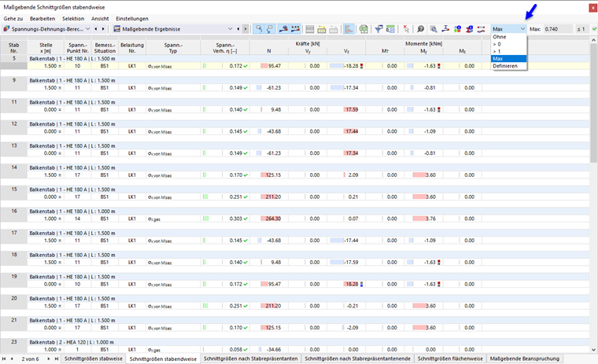Go to previous table page button

pyautogui.click(x=12, y=358)
